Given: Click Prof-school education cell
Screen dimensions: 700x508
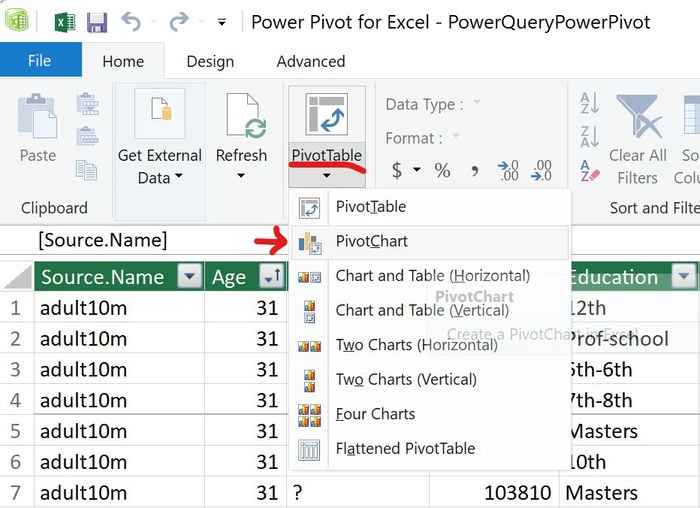Looking at the screenshot, I should [636, 339].
